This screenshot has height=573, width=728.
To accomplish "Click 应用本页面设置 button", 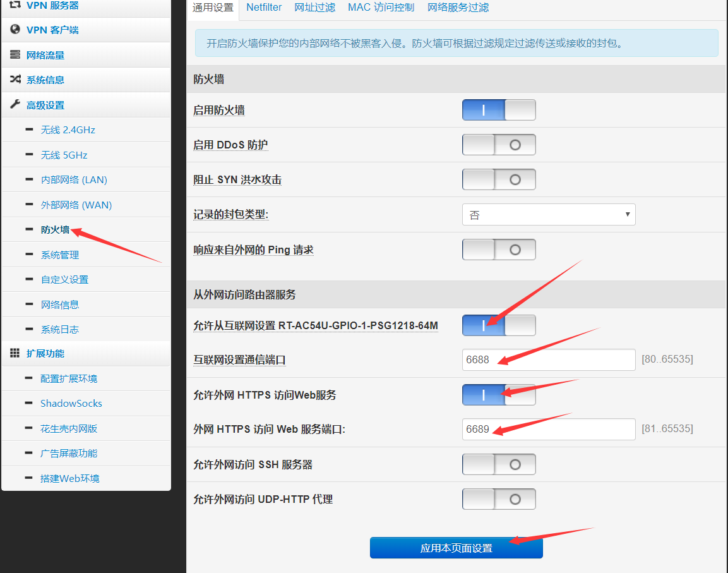I will [x=456, y=548].
